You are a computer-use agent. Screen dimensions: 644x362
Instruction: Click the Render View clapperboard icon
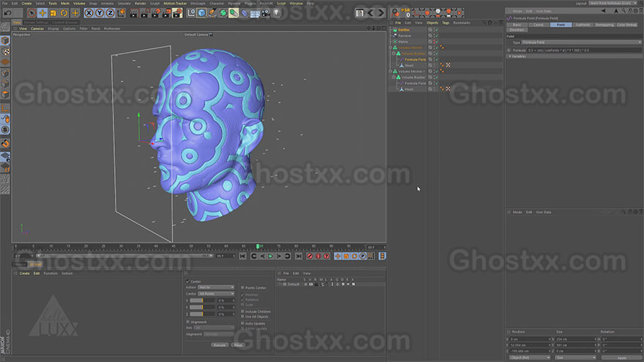[134, 13]
